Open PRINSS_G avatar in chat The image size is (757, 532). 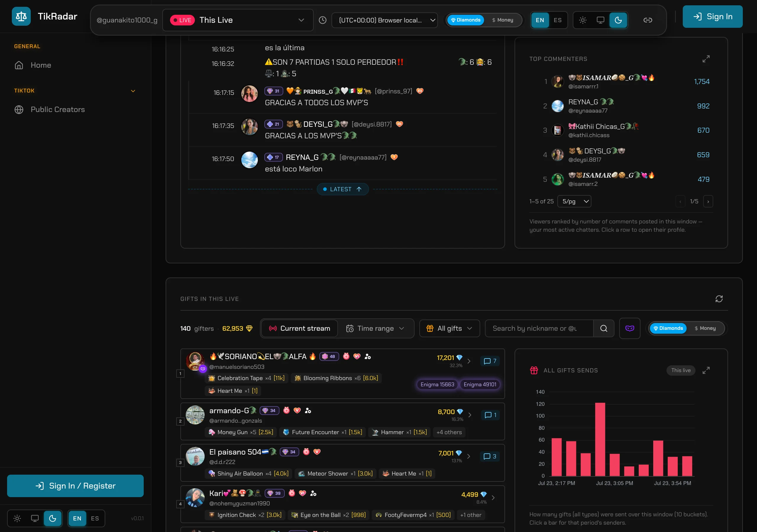[x=250, y=94]
